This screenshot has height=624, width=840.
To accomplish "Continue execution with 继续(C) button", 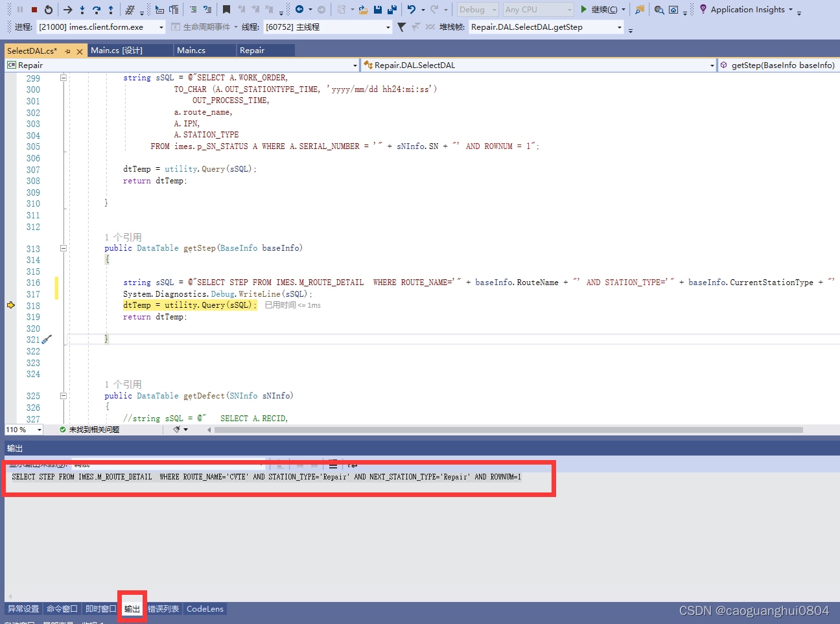I will (x=598, y=10).
